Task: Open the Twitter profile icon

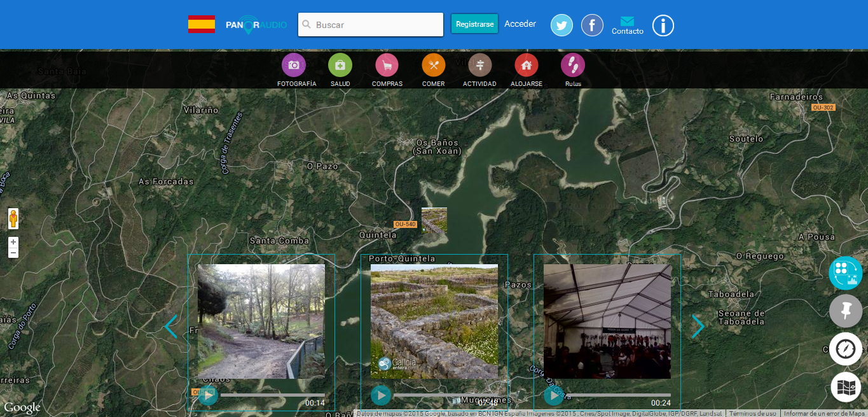Action: [561, 25]
